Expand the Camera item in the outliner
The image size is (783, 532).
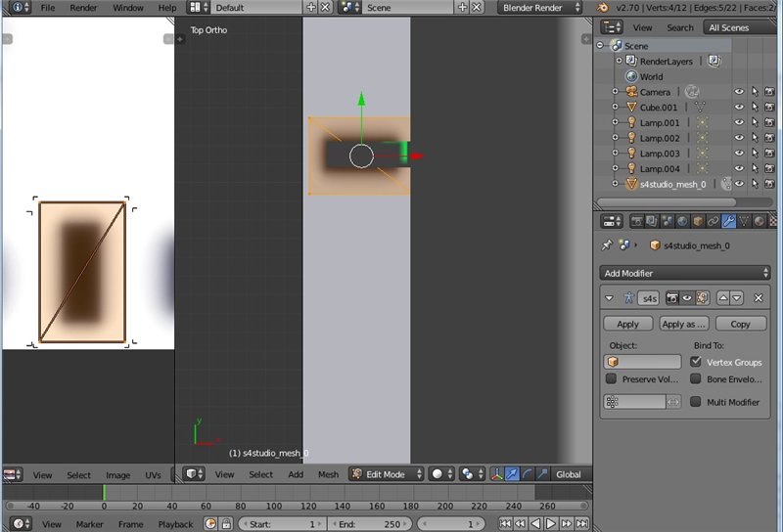pos(616,92)
